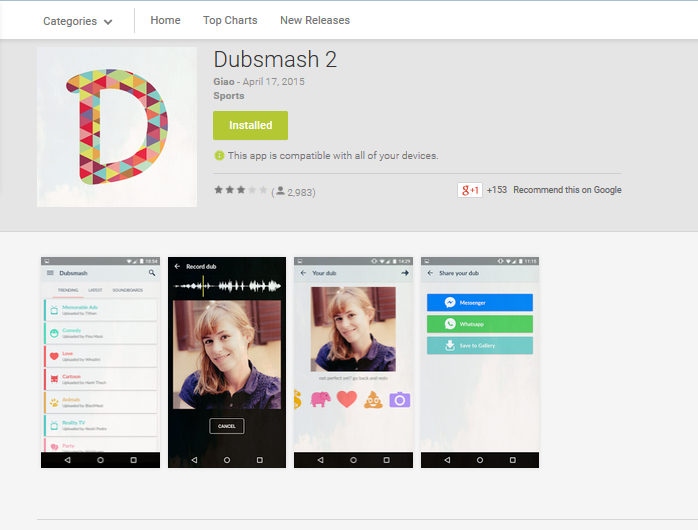Click back arrow in Share your dub
Screen dimensions: 698x530
click(430, 273)
